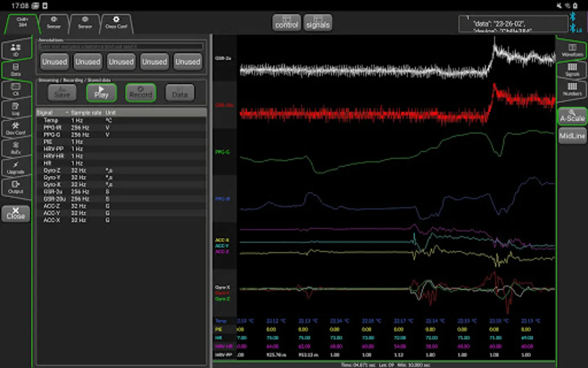Expand the Signal column header sort arrow

pos(67,112)
